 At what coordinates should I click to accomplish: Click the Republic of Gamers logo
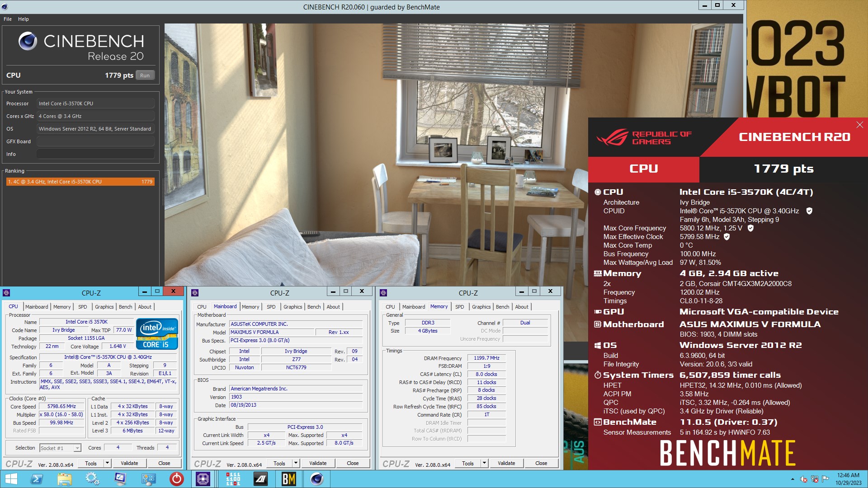pos(644,137)
